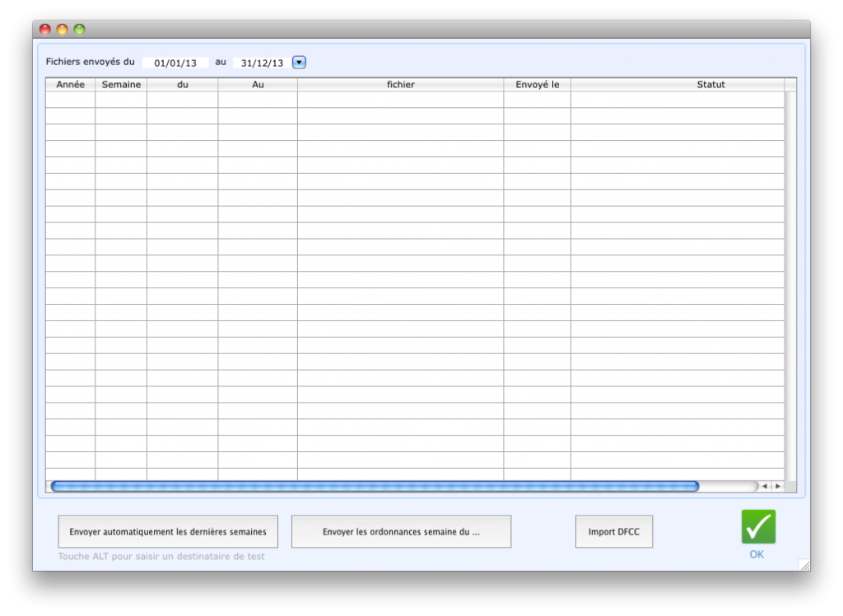This screenshot has width=843, height=616.
Task: Close the window with red button
Action: coord(45,30)
